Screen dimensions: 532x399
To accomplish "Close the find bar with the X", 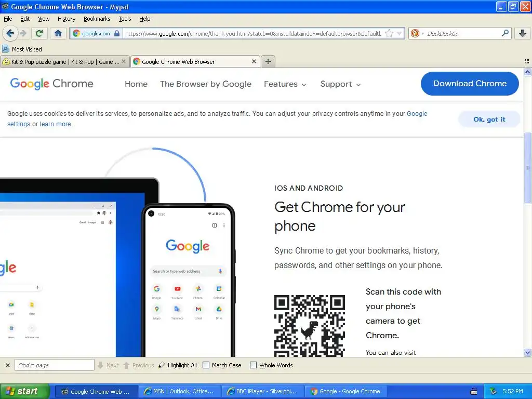I will [x=7, y=365].
